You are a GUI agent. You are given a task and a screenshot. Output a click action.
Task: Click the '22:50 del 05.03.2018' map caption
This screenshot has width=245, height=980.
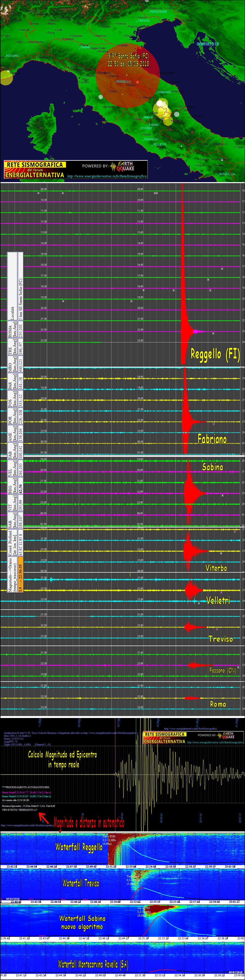point(128,64)
